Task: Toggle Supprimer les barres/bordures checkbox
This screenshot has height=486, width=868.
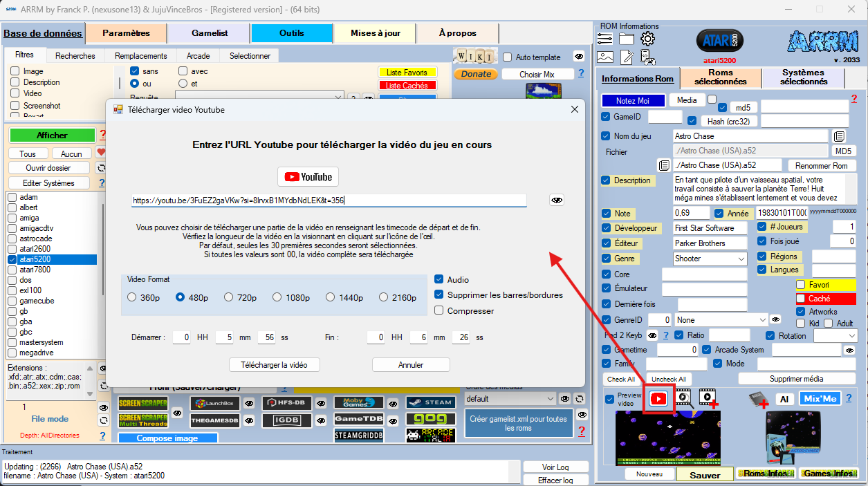Action: [x=438, y=295]
